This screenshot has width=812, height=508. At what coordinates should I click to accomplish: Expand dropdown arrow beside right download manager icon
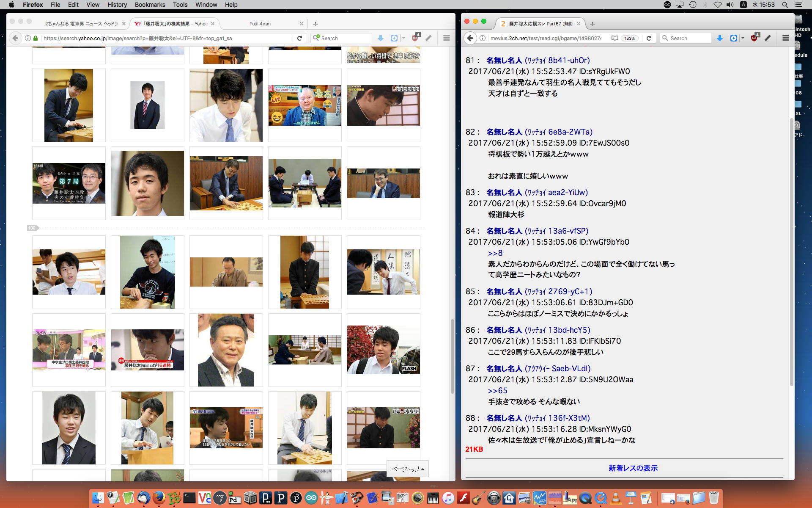tap(743, 38)
